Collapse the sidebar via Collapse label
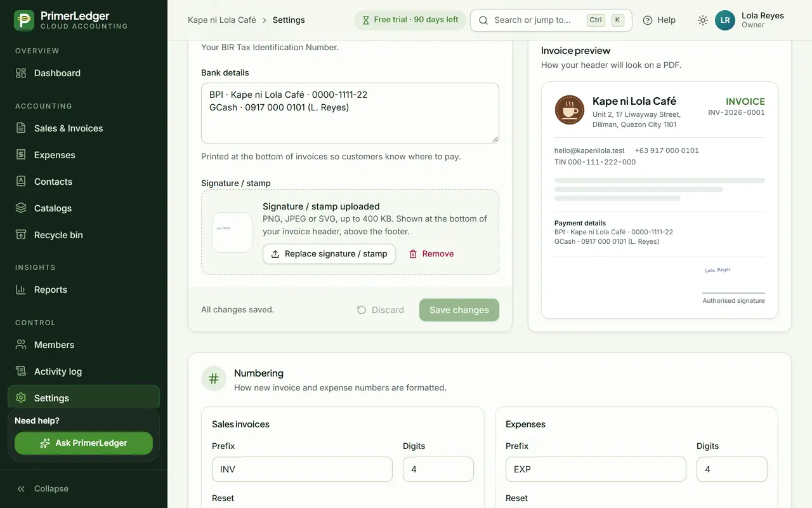 tap(51, 489)
